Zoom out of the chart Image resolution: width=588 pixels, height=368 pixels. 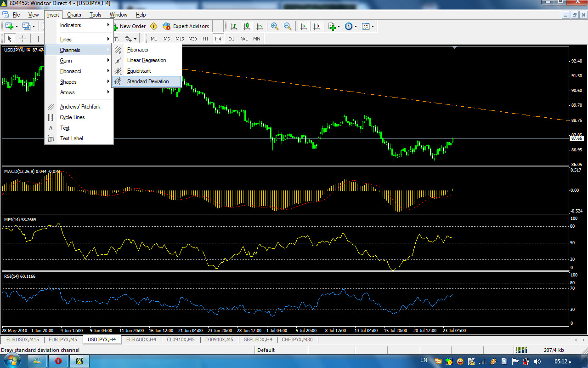tap(288, 26)
